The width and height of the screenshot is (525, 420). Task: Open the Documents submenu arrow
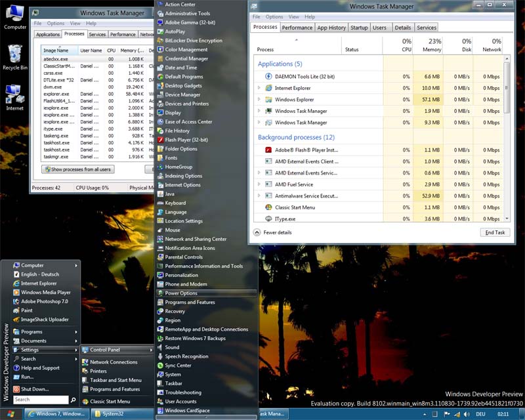tap(76, 341)
